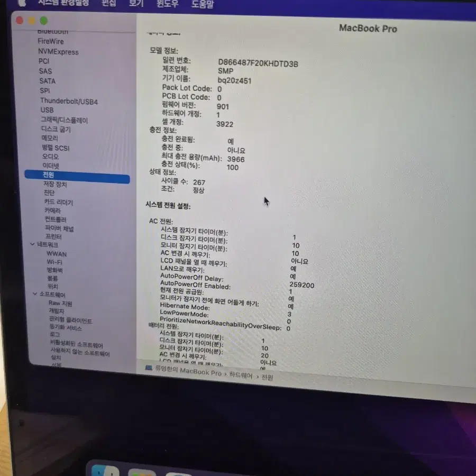
Task: Open the Apple menu
Action: coord(21,3)
